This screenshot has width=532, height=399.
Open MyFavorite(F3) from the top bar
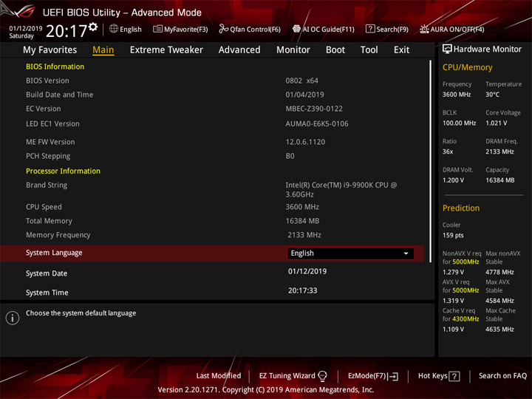(180, 30)
